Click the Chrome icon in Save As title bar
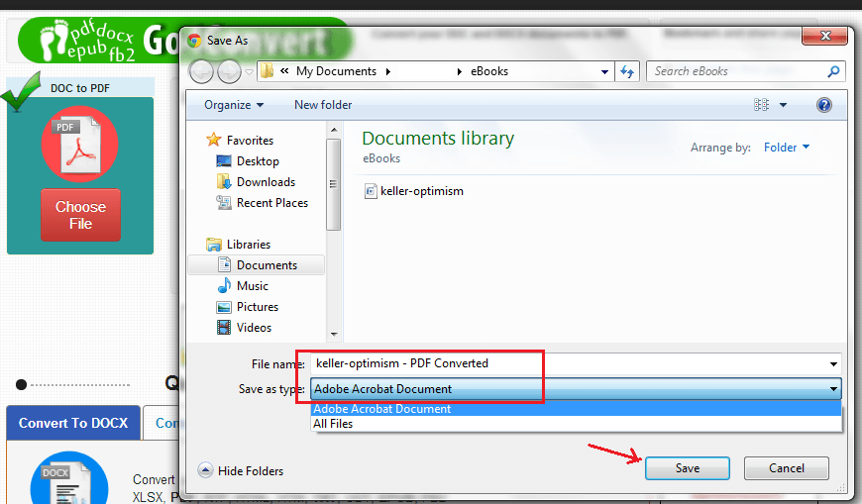 [x=194, y=41]
